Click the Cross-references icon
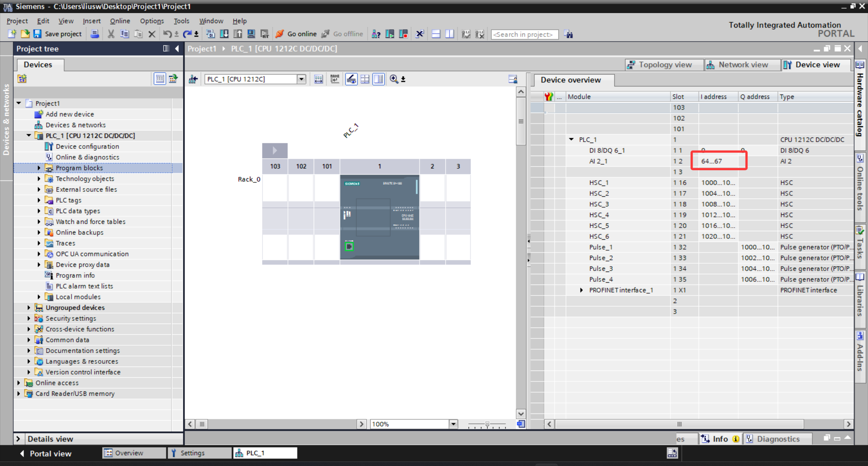Viewport: 868px width, 466px height. tap(420, 34)
